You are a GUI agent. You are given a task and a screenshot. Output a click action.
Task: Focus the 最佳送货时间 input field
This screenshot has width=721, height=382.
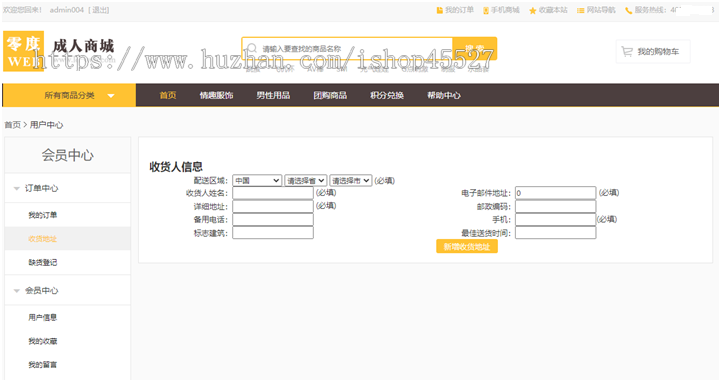click(555, 233)
